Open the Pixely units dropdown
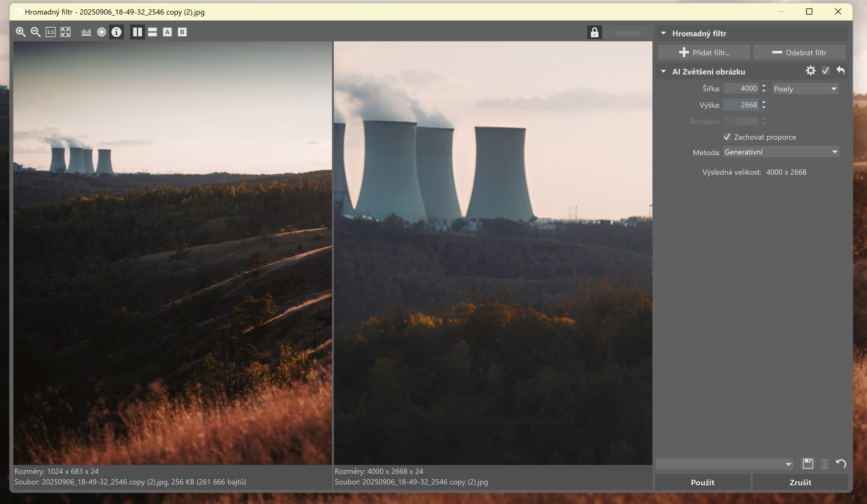 pos(805,89)
